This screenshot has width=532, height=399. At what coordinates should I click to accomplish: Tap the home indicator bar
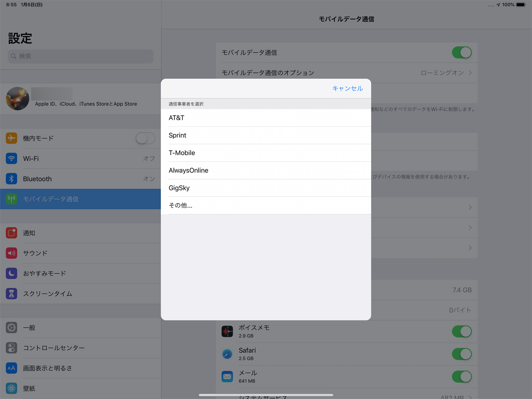pos(266,395)
